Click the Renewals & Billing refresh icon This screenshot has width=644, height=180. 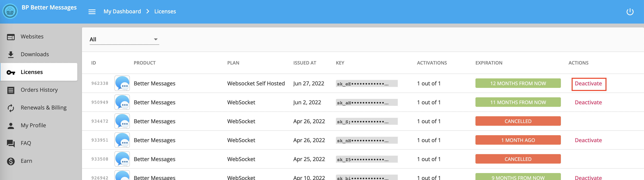(11, 108)
